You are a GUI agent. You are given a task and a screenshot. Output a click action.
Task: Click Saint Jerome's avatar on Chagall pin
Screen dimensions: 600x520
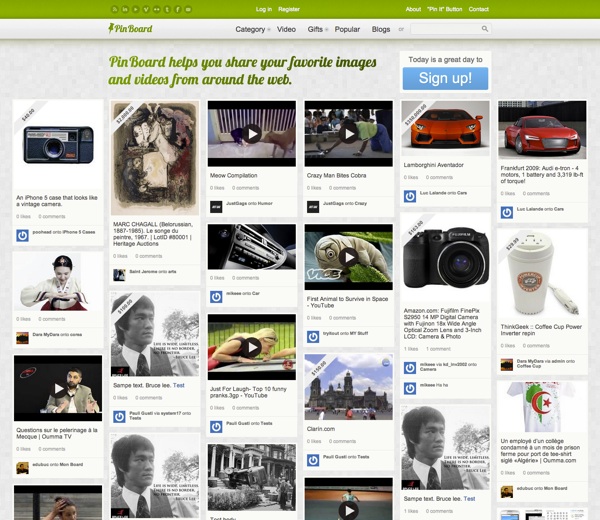point(119,275)
